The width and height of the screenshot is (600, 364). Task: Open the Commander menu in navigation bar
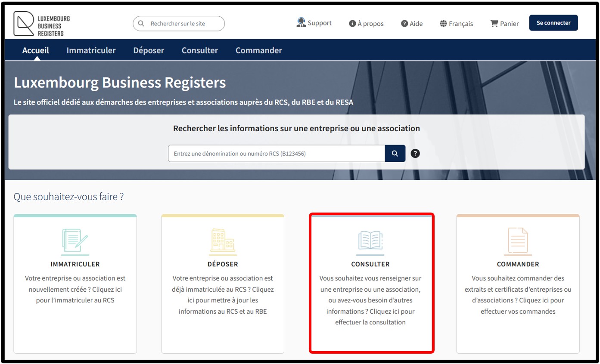pos(258,50)
